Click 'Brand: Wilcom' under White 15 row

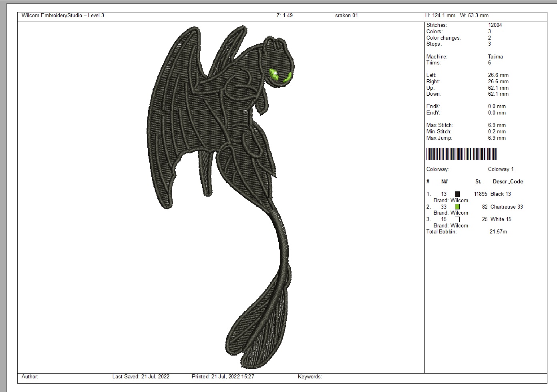click(451, 225)
